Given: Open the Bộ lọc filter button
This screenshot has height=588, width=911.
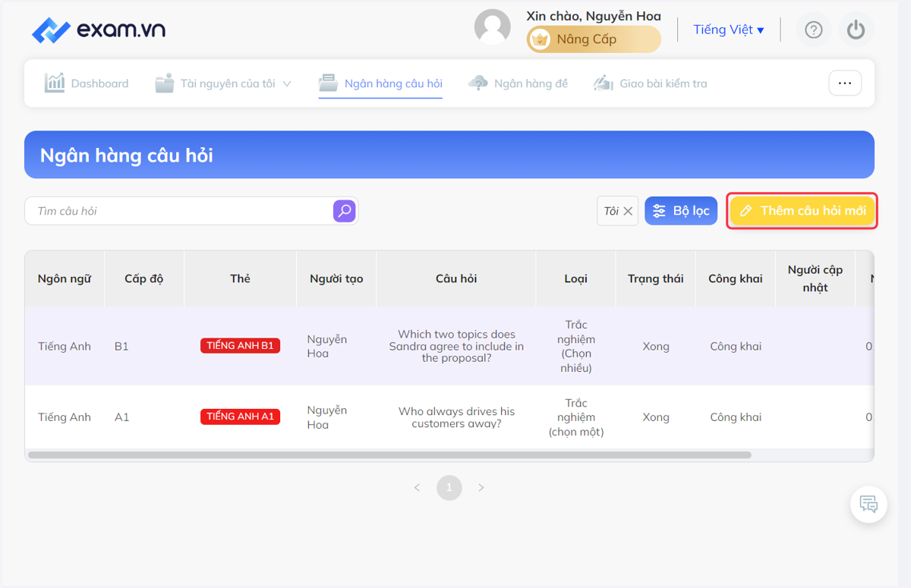Looking at the screenshot, I should 681,211.
